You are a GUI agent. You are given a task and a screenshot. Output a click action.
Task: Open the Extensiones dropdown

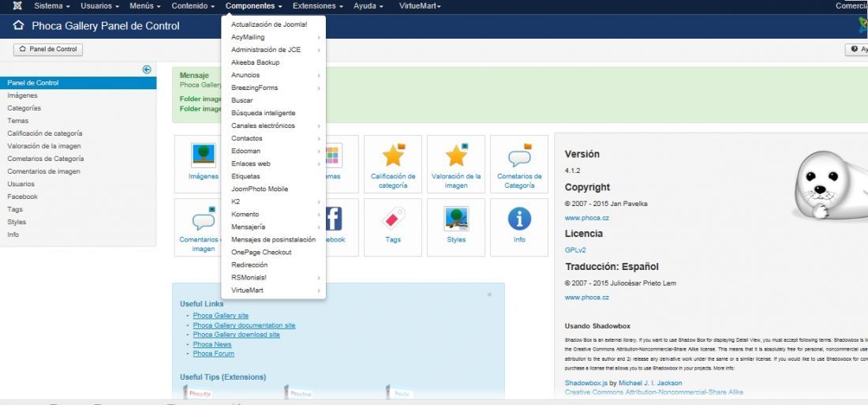tap(318, 6)
